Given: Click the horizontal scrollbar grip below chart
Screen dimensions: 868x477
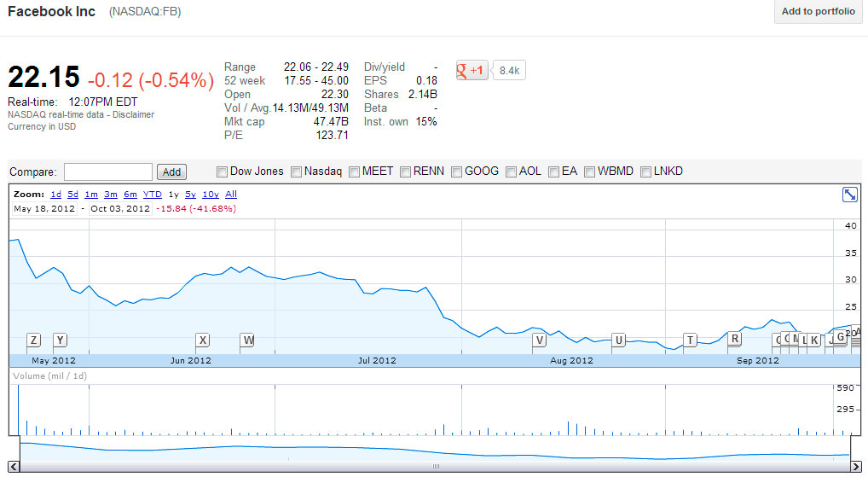Looking at the screenshot, I should click(436, 467).
